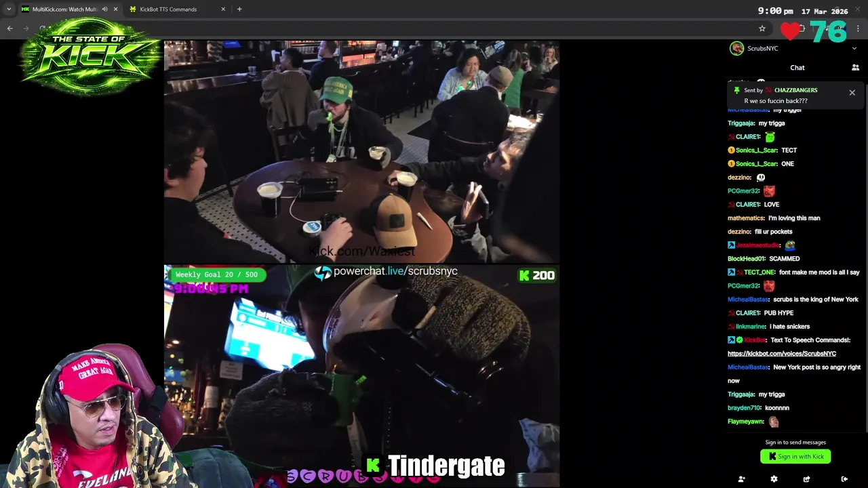868x488 pixels.
Task: Click the ScrubsNYC channel avatar
Action: click(x=736, y=48)
